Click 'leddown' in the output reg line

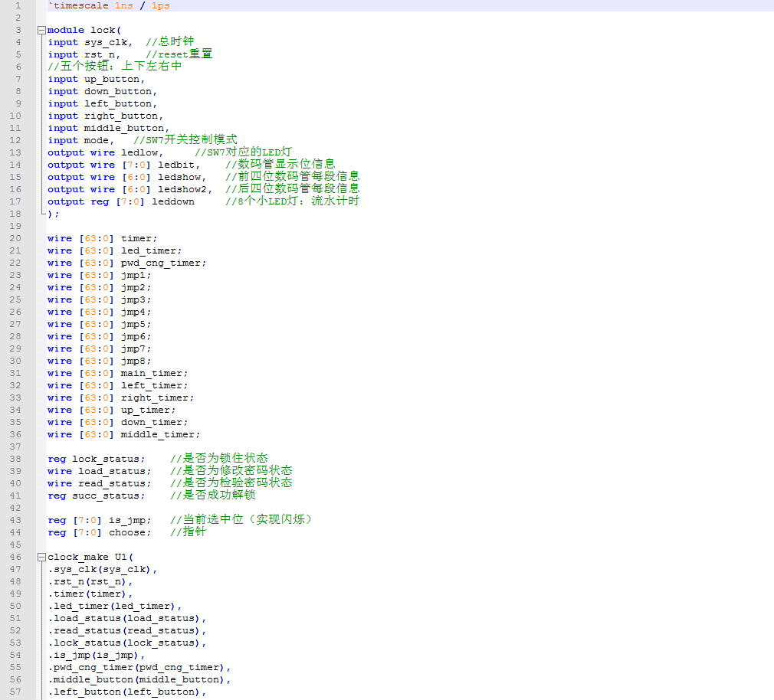[x=172, y=202]
